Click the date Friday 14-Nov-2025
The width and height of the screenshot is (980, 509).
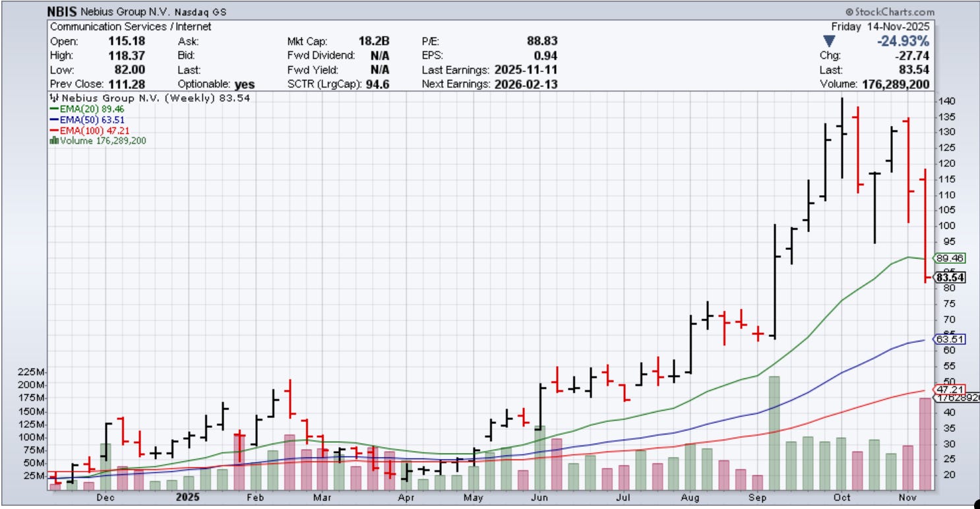pyautogui.click(x=880, y=26)
